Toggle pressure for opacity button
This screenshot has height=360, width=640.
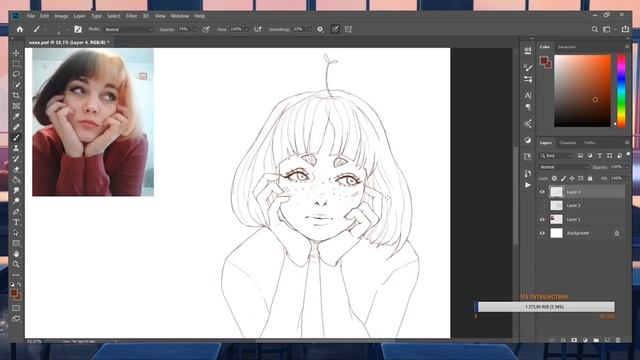pos(206,29)
